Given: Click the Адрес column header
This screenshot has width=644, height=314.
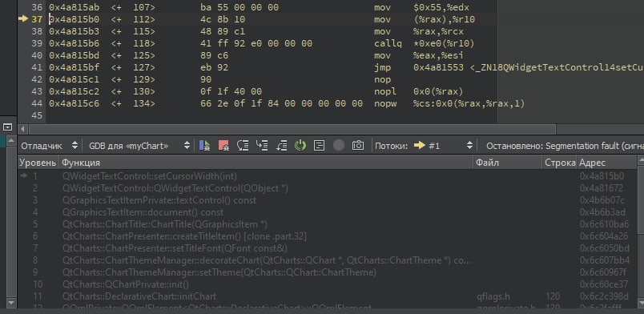Looking at the screenshot, I should point(606,163).
